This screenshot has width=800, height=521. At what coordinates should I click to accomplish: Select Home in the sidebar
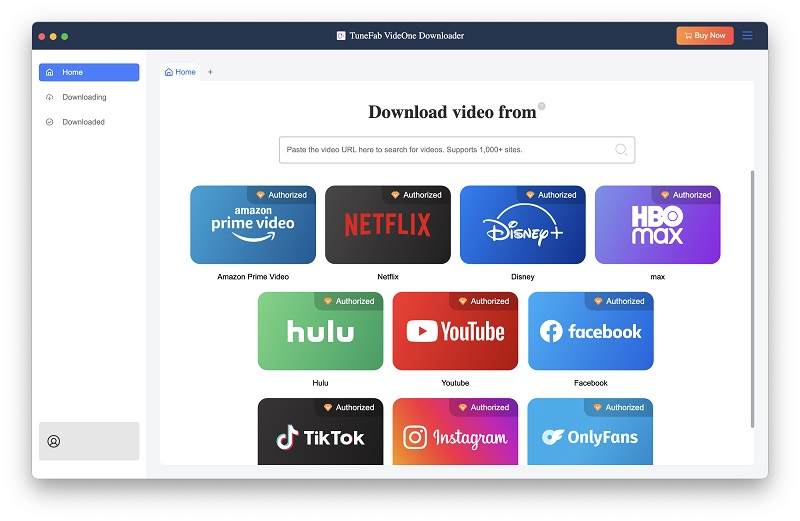click(x=89, y=72)
